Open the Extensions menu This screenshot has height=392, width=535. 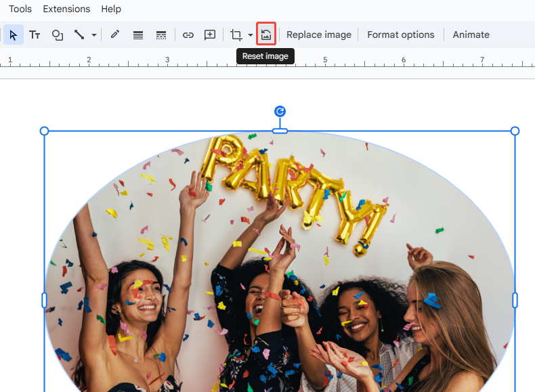(x=66, y=9)
